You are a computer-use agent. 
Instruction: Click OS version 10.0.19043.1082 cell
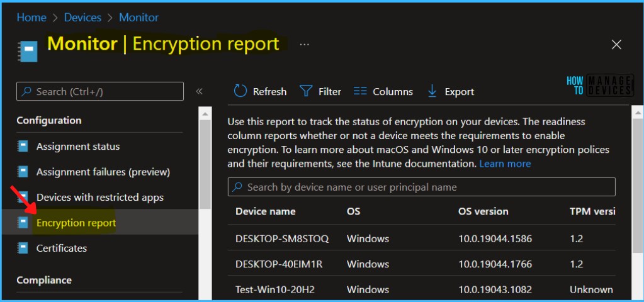pos(495,289)
